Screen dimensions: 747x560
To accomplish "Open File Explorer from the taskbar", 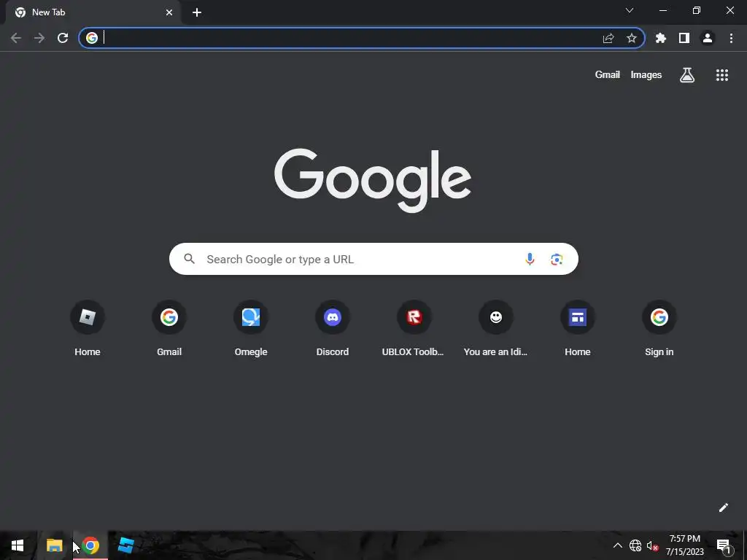I will pyautogui.click(x=54, y=545).
